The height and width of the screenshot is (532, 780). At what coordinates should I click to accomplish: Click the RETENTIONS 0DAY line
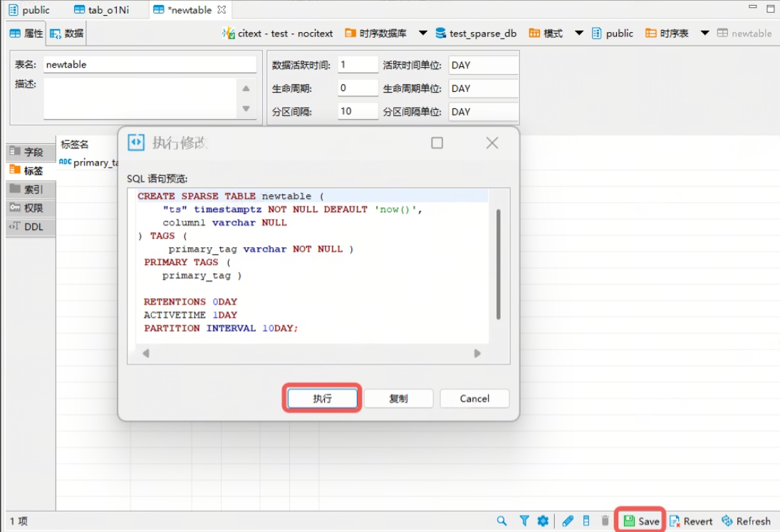(190, 302)
